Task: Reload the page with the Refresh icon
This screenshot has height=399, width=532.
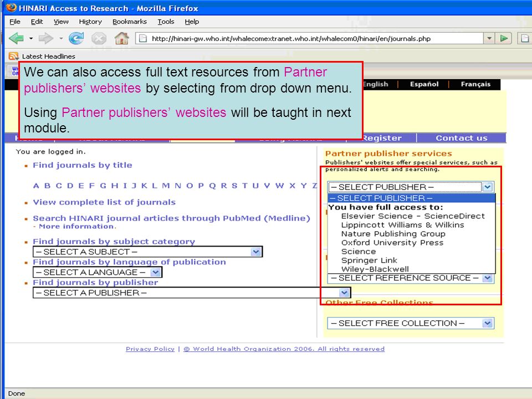Action: coord(76,38)
